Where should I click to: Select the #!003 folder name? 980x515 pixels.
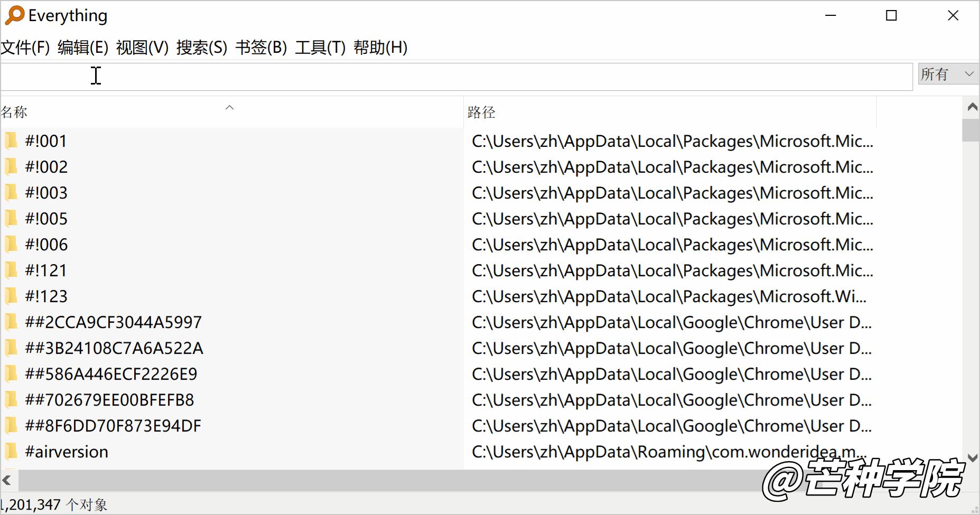click(46, 193)
